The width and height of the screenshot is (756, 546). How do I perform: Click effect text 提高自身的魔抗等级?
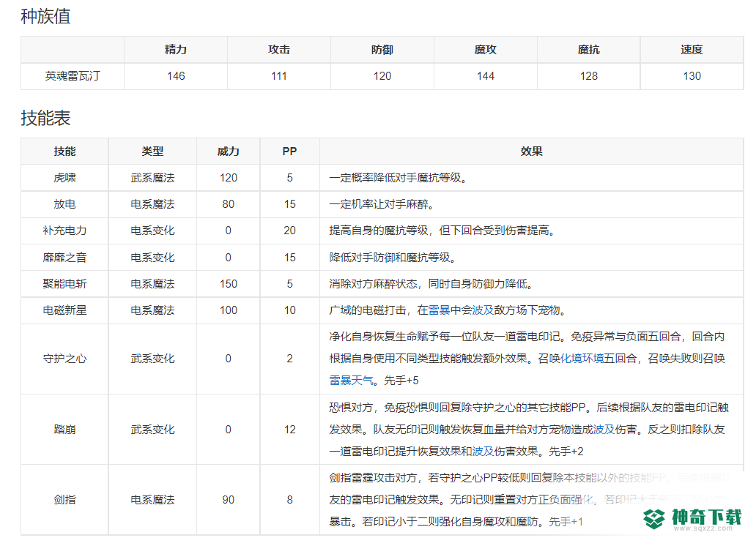click(x=379, y=231)
